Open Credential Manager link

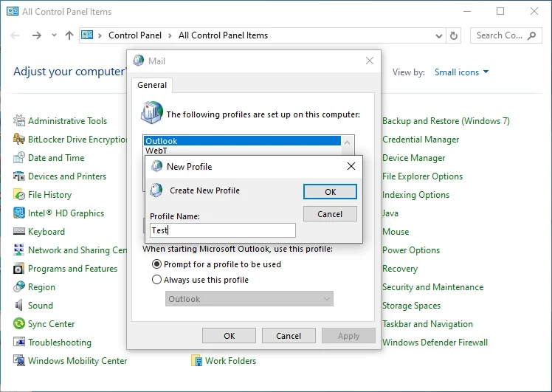click(x=421, y=139)
